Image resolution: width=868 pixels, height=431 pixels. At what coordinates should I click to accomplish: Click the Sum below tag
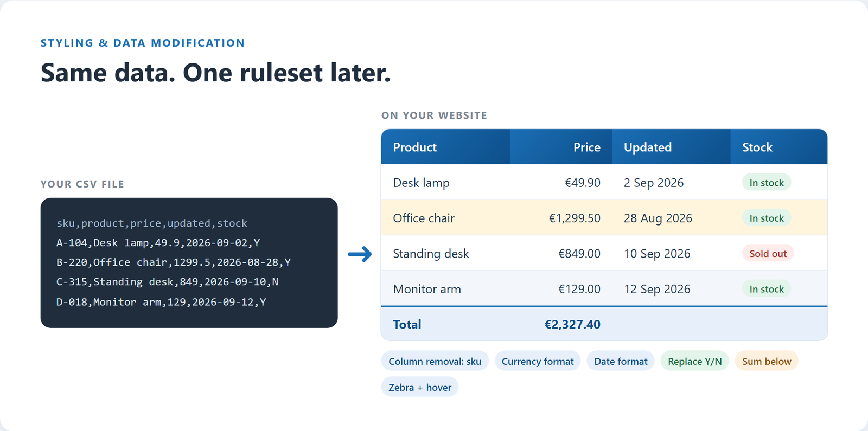[767, 361]
